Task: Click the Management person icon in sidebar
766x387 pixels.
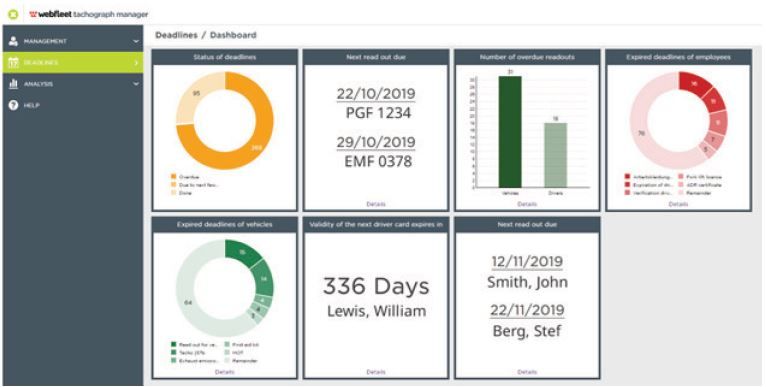Action: point(13,42)
